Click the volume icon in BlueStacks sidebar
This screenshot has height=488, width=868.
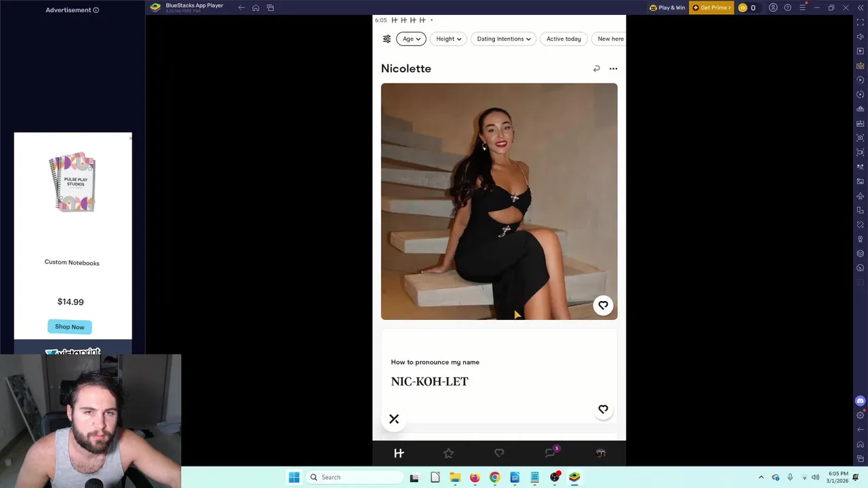click(861, 37)
